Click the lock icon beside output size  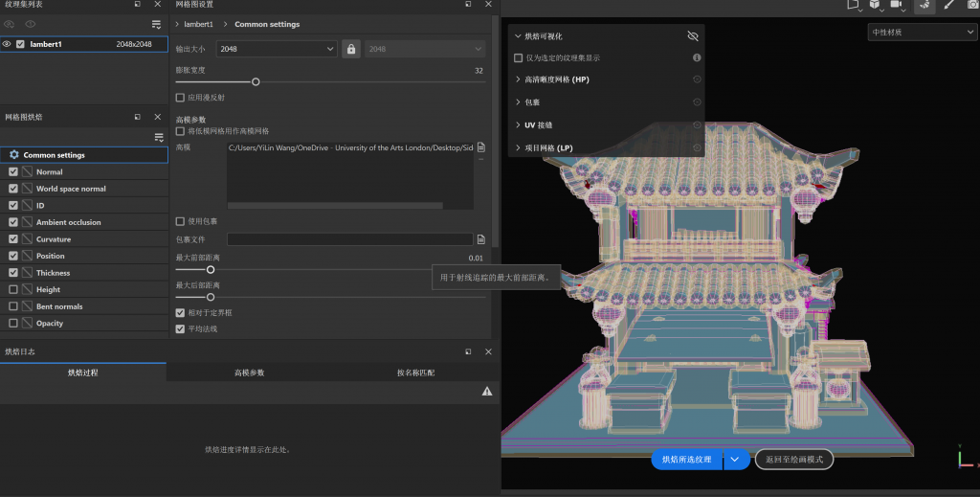(x=351, y=49)
